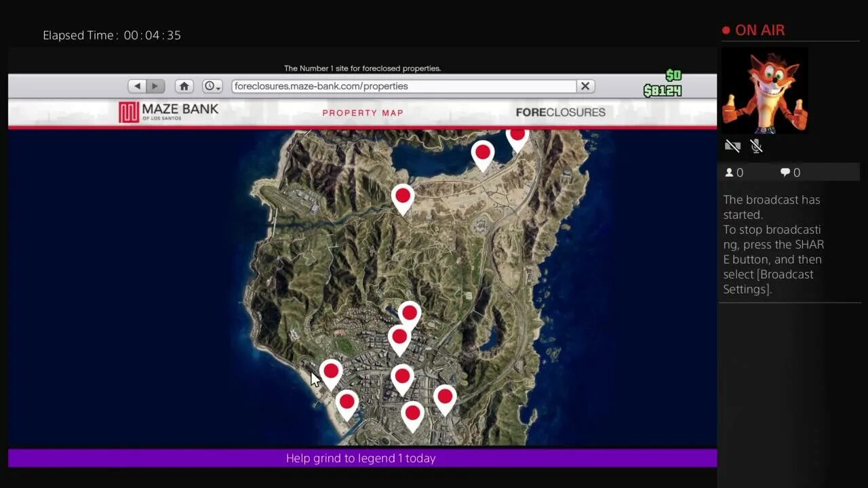Go forward with the browser's right arrow

point(155,86)
